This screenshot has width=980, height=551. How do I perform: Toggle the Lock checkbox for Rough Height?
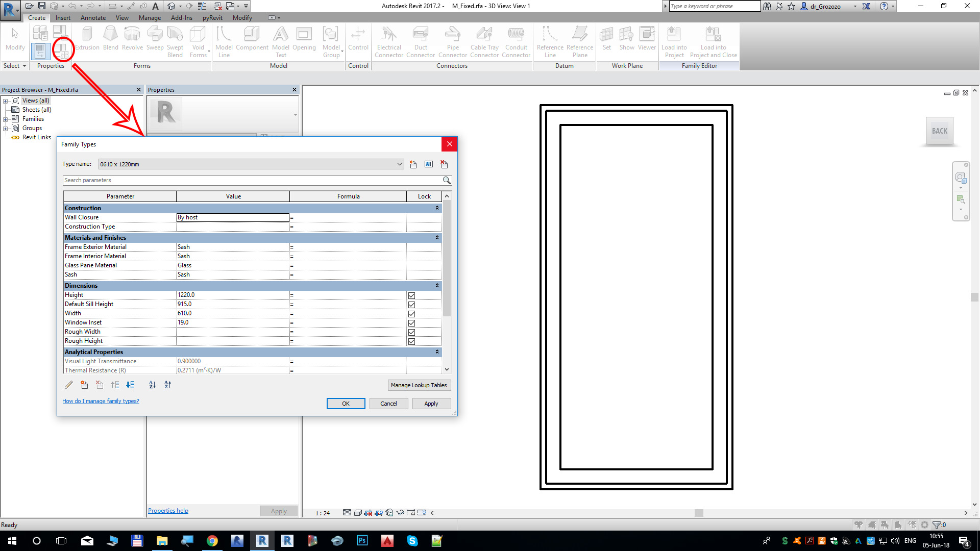coord(411,341)
